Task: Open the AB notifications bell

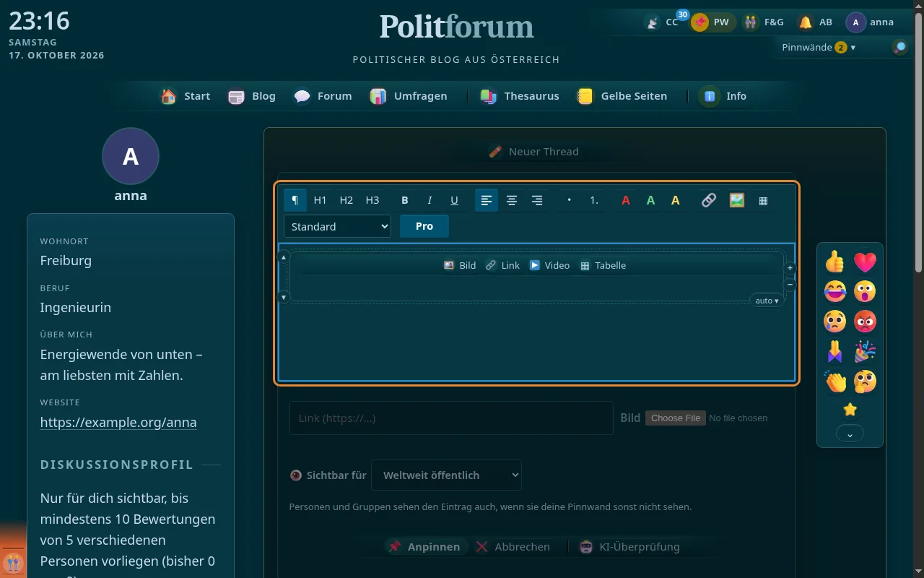Action: (x=815, y=22)
